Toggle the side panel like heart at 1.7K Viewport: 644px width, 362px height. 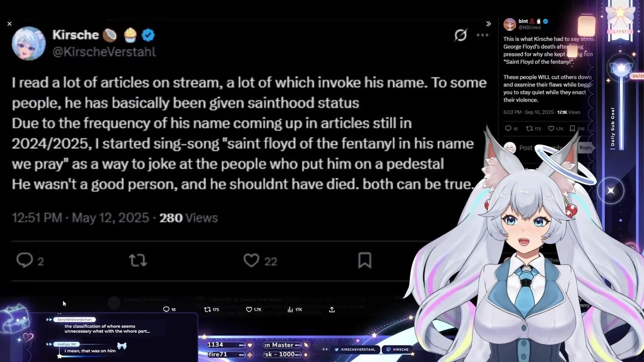click(x=551, y=129)
